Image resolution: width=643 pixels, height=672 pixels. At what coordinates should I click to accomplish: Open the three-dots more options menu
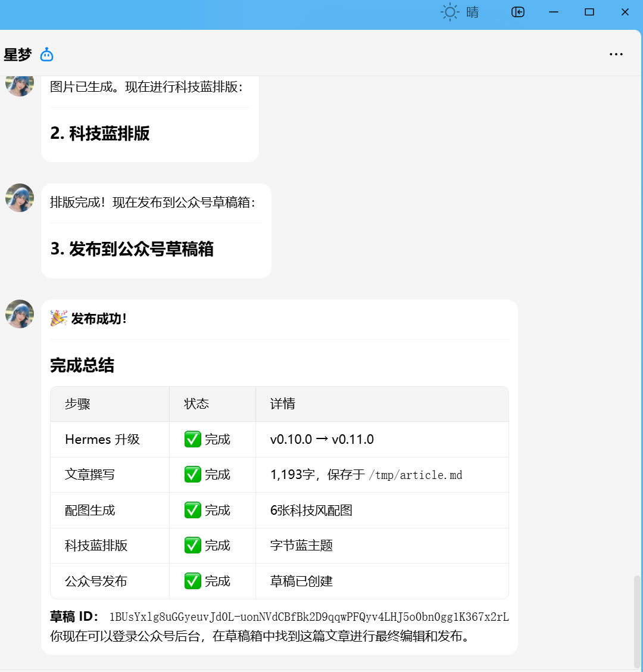[x=616, y=54]
